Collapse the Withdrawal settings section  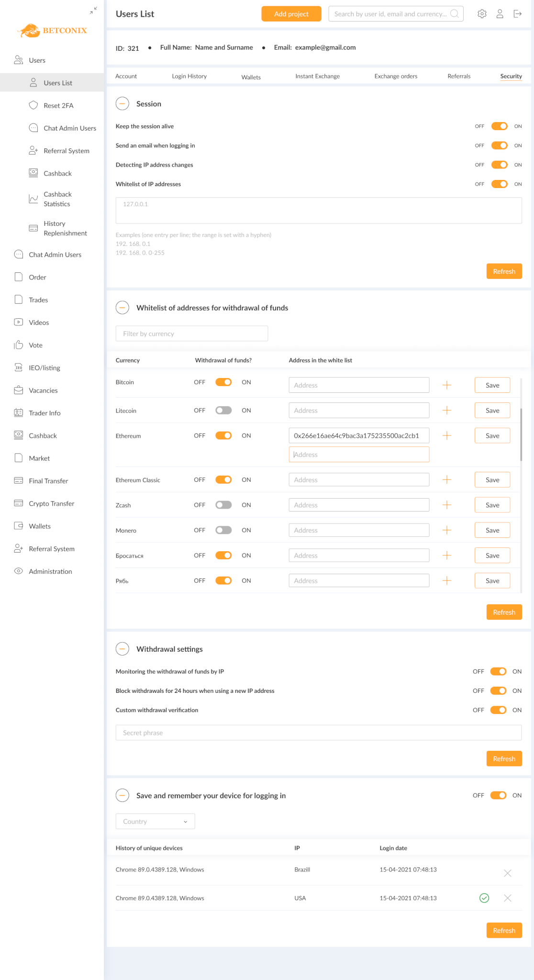click(x=122, y=649)
